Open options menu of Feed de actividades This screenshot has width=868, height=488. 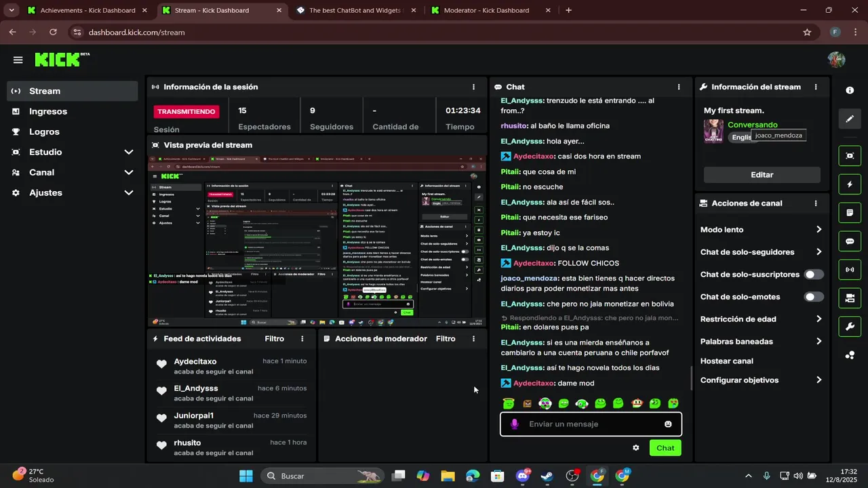(x=302, y=339)
